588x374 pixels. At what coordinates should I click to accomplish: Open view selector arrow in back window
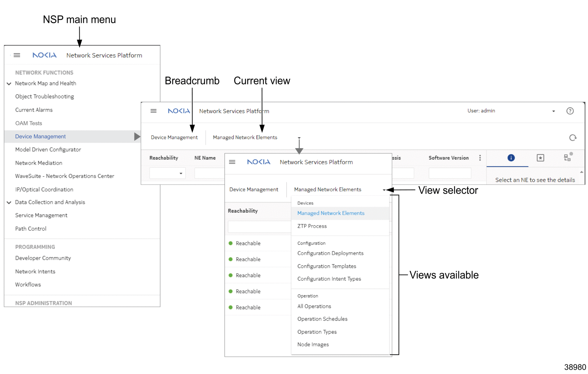coord(299,138)
